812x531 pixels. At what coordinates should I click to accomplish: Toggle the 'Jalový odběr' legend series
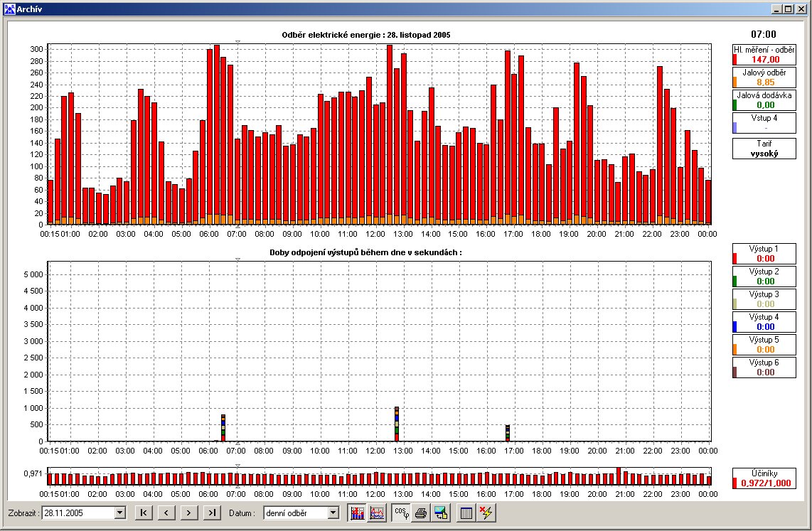pos(764,77)
